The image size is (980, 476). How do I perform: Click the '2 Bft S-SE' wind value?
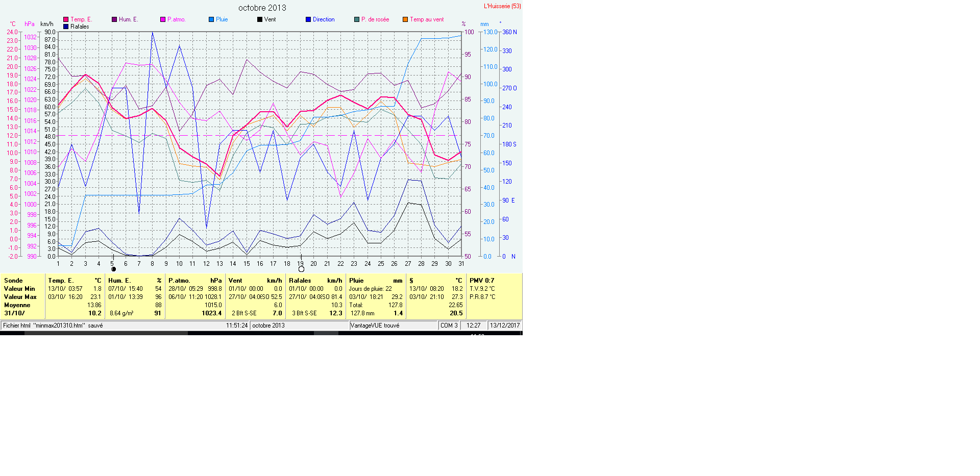point(244,313)
